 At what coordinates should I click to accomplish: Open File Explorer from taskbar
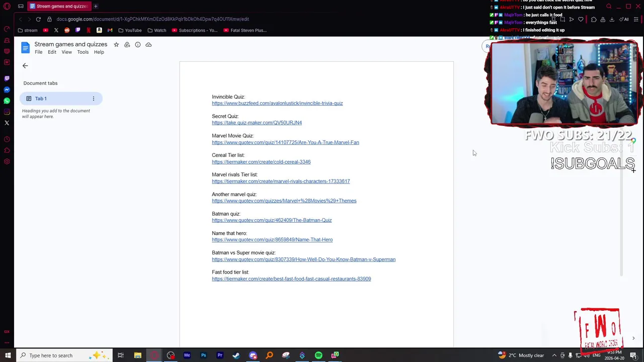coord(137,355)
